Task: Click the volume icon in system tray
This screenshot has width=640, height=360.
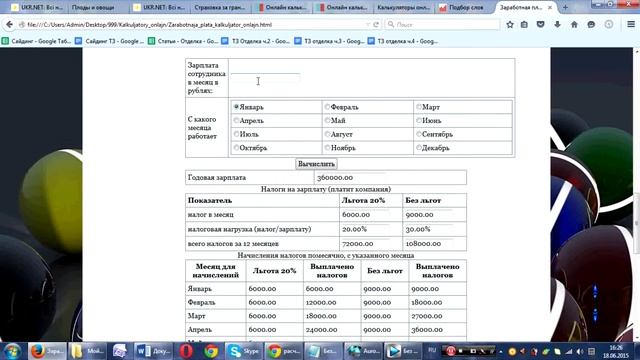Action: 580,351
